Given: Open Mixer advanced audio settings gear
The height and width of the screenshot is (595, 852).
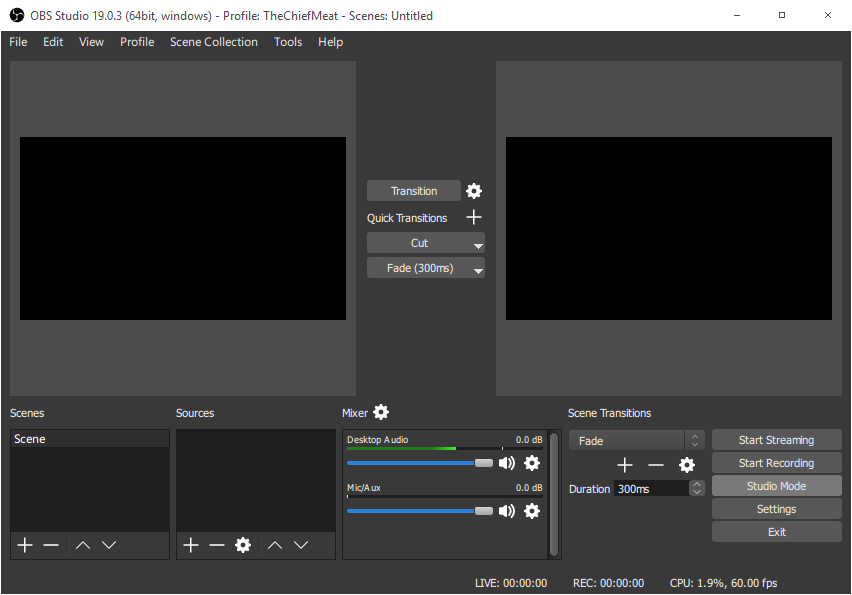Looking at the screenshot, I should 381,412.
